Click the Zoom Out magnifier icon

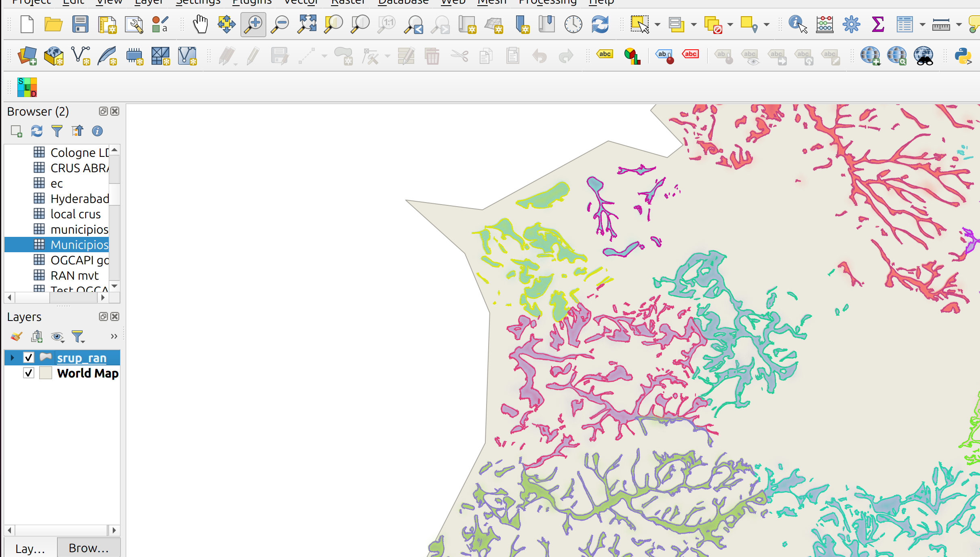[280, 25]
